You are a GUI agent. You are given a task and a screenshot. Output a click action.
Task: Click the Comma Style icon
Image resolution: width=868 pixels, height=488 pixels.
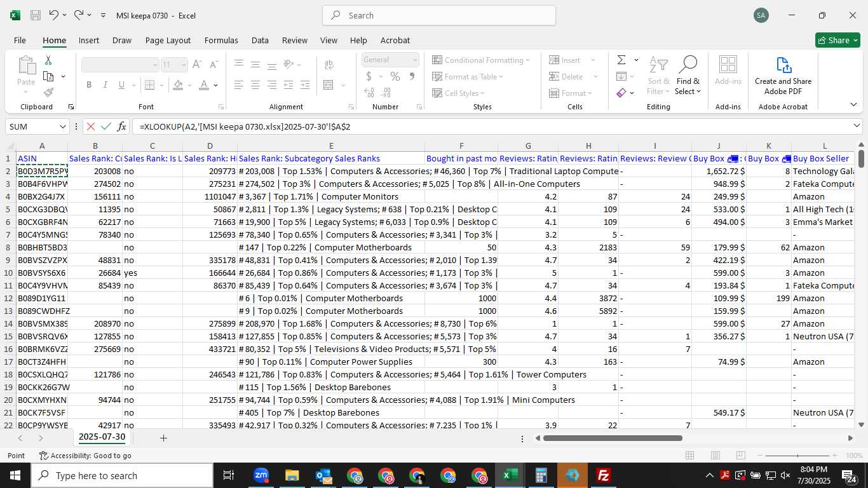(x=412, y=76)
